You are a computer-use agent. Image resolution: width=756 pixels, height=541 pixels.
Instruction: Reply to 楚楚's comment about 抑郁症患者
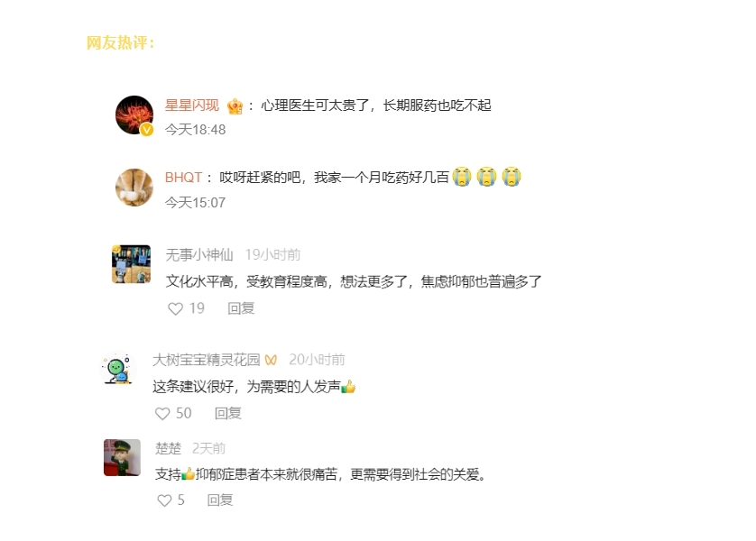220,500
